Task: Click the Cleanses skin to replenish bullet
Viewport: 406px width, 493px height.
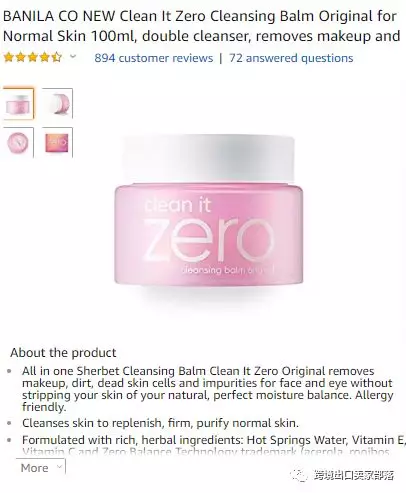Action: click(x=160, y=423)
